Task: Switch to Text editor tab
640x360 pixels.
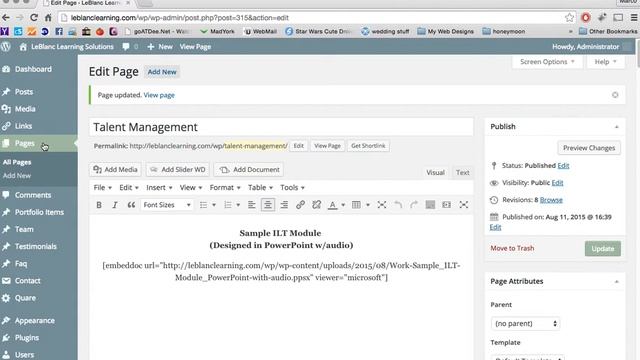Action: pos(462,173)
